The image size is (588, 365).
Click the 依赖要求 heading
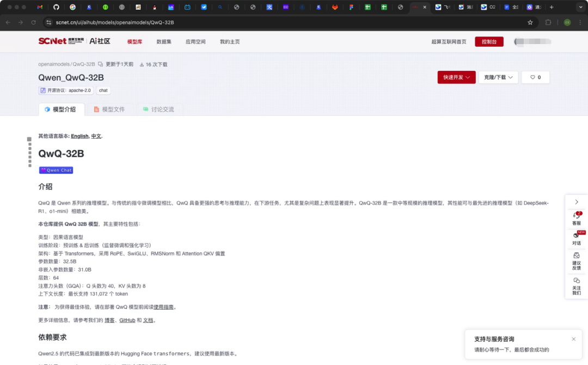52,337
